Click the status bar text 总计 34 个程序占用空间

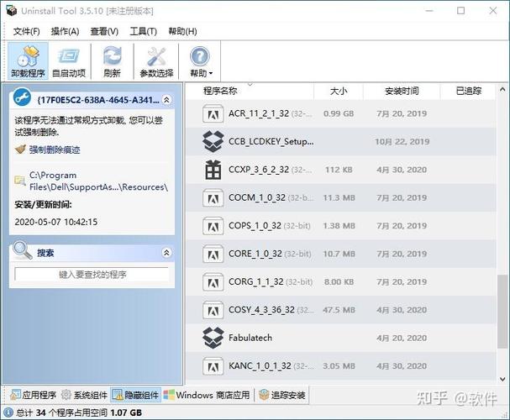click(61, 412)
